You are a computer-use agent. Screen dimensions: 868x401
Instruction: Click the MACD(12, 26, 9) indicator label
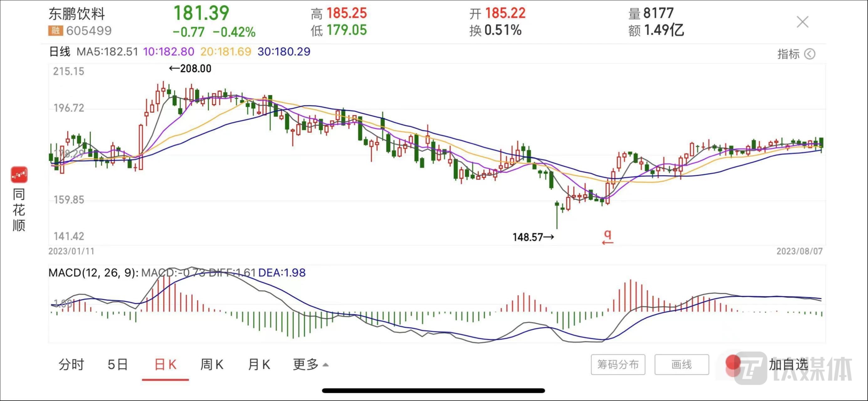pos(93,272)
